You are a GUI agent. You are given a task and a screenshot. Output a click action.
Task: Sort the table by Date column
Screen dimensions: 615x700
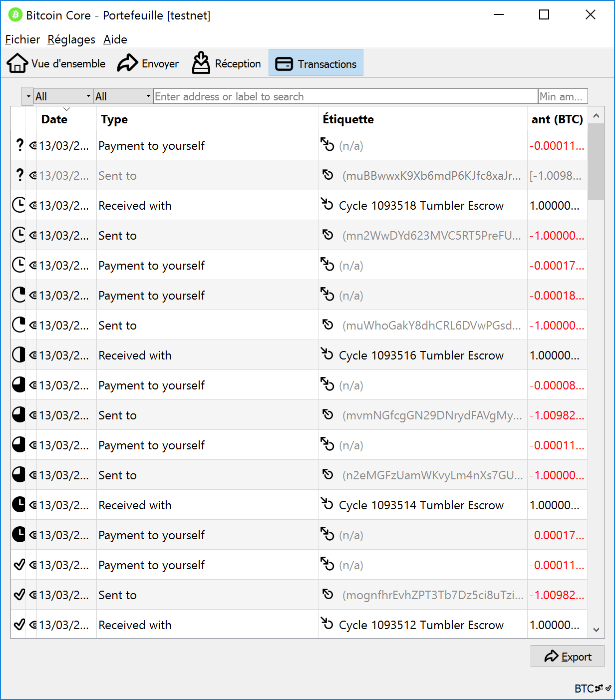(66, 119)
